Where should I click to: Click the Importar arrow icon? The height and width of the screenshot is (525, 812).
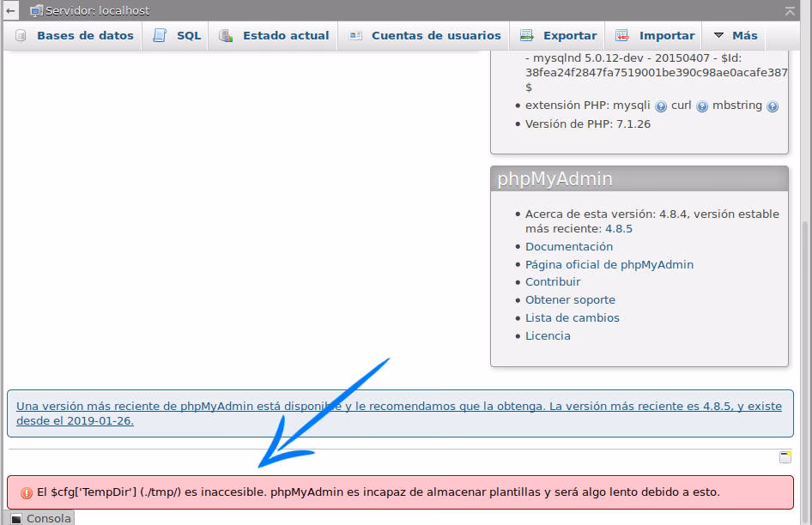tap(622, 36)
